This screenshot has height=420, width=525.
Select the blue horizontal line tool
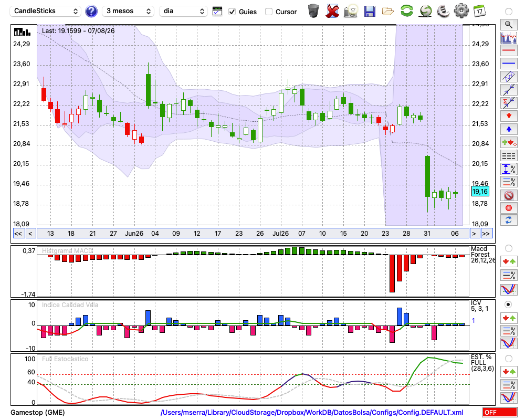point(509,64)
